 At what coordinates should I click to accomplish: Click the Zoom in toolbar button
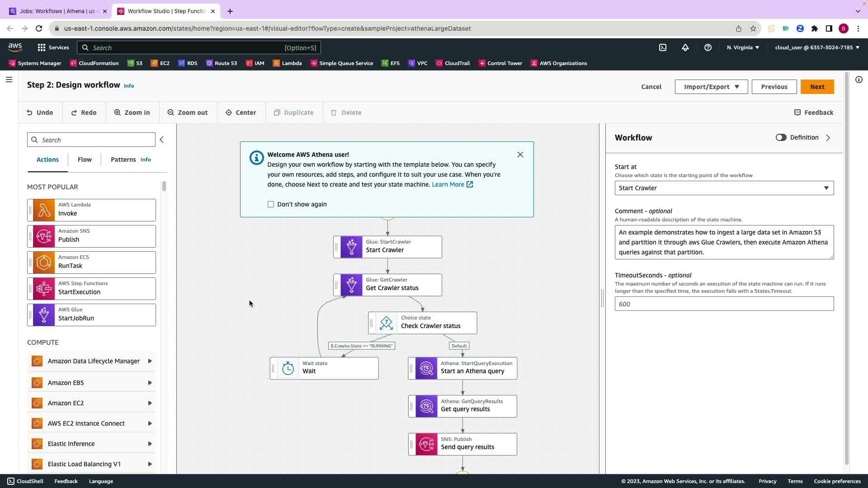pyautogui.click(x=132, y=113)
